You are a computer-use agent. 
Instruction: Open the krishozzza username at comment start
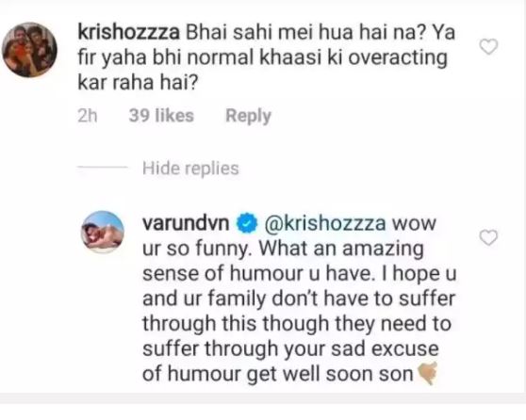click(129, 33)
